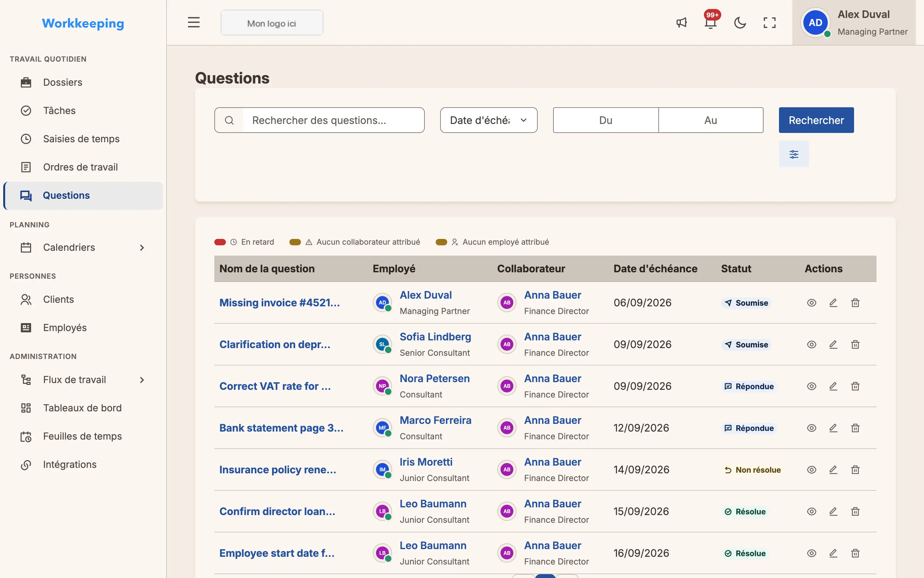
Task: Enter fullscreen mode icon
Action: pos(769,22)
